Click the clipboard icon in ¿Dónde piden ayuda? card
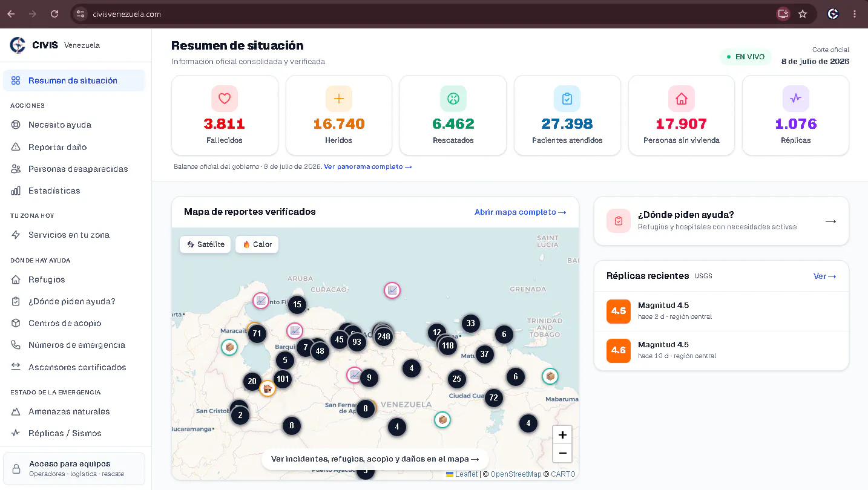This screenshot has width=868, height=490. coord(619,221)
